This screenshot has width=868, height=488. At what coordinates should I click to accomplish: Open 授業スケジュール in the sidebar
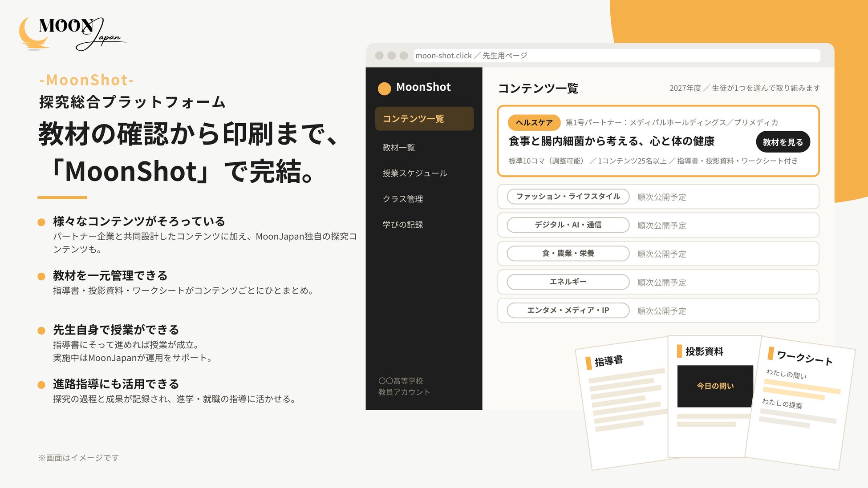pyautogui.click(x=415, y=173)
